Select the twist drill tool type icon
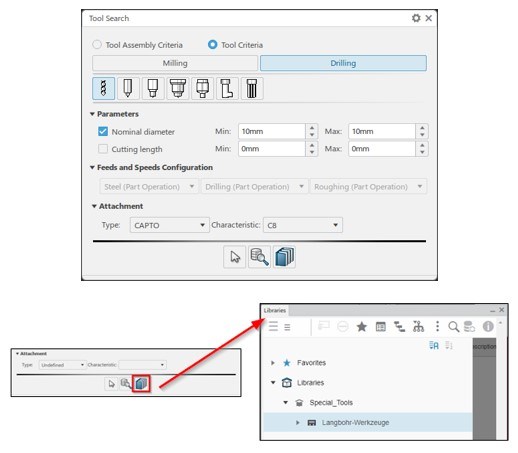Viewport: 518px width, 453px height. pyautogui.click(x=104, y=88)
